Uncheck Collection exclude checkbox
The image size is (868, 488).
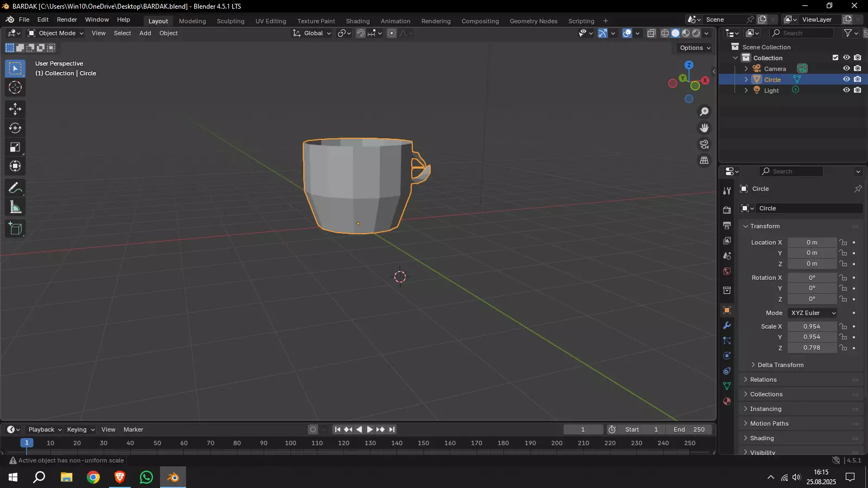pos(835,57)
